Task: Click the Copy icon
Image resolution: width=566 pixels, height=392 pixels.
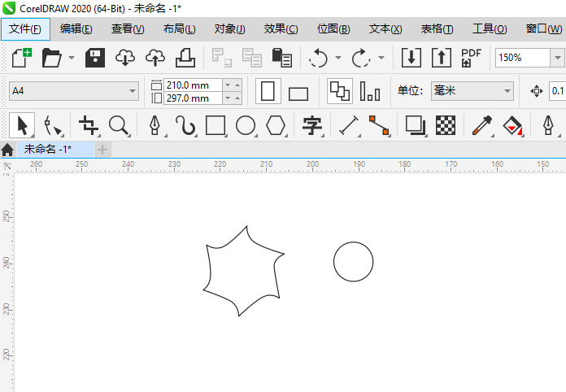Action: [252, 58]
